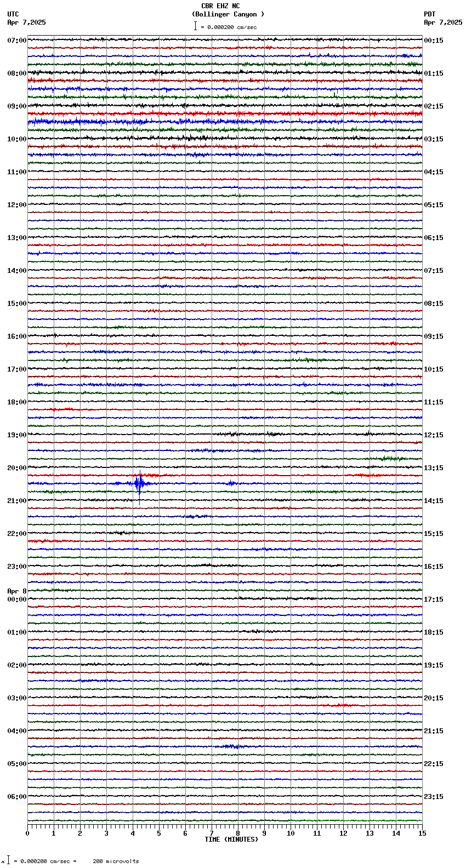Viewport: 466px width, 868px height.
Task: Click the '18:15' PDT time label
Action: click(x=434, y=632)
